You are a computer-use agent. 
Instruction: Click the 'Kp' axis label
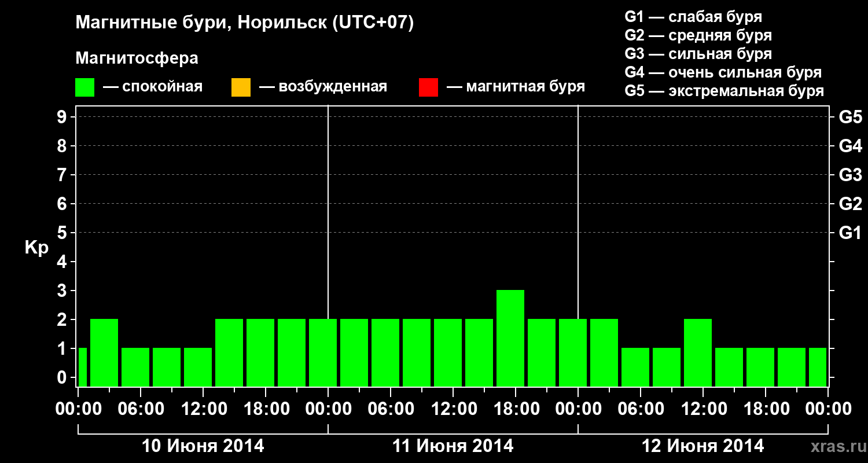click(36, 248)
